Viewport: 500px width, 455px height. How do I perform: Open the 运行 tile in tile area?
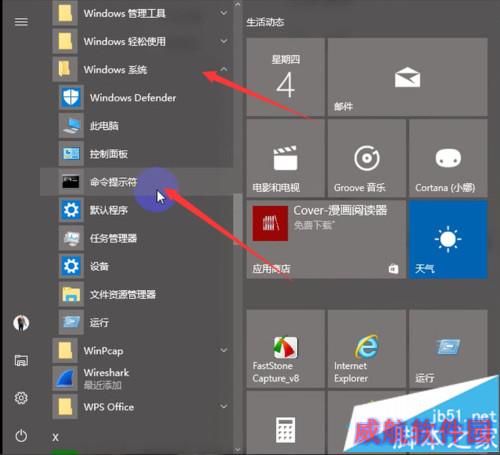point(448,349)
